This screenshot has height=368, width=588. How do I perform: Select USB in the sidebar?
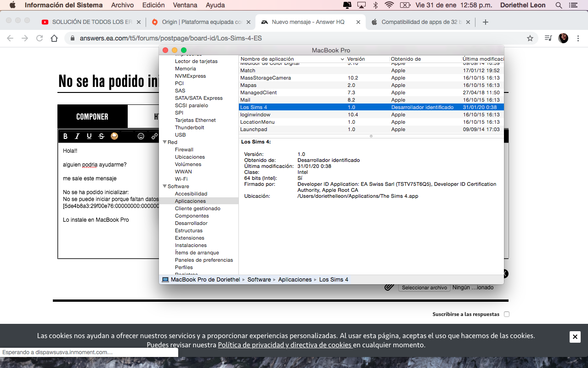pyautogui.click(x=180, y=135)
